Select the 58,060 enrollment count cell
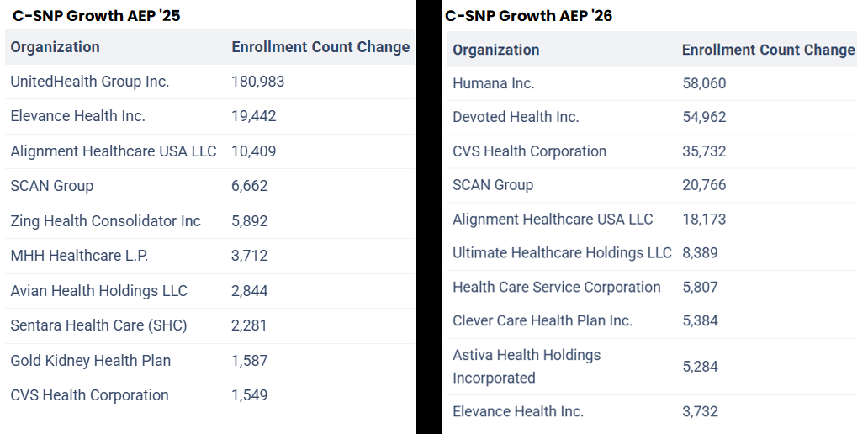The height and width of the screenshot is (434, 868). pyautogui.click(x=704, y=83)
